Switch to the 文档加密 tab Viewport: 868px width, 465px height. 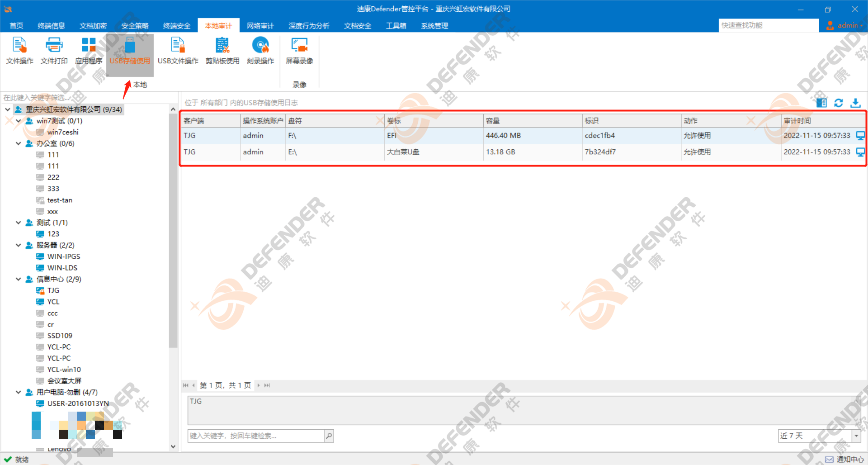point(93,26)
